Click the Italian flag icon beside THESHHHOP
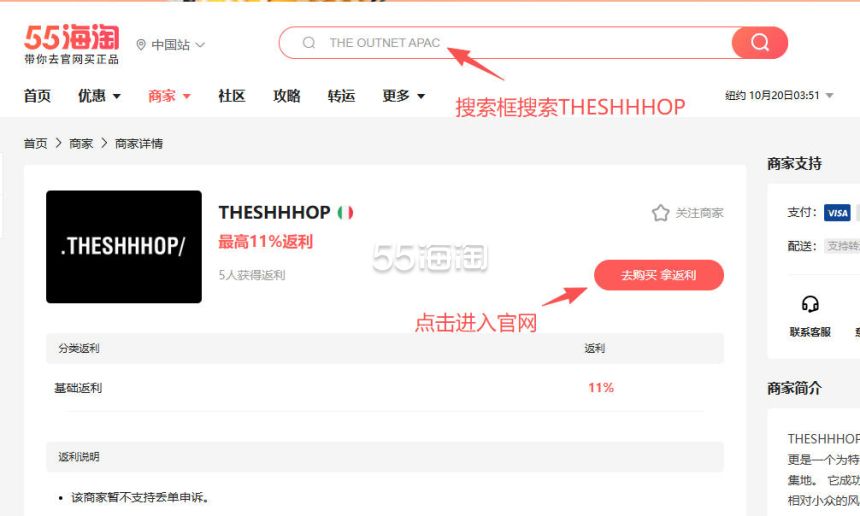Viewport: 860px width, 516px height. tap(346, 212)
